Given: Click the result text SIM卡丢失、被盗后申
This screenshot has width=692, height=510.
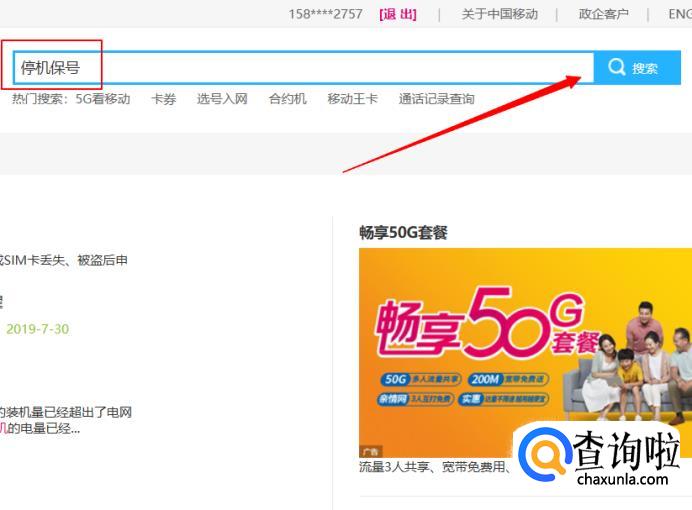Looking at the screenshot, I should click(65, 260).
